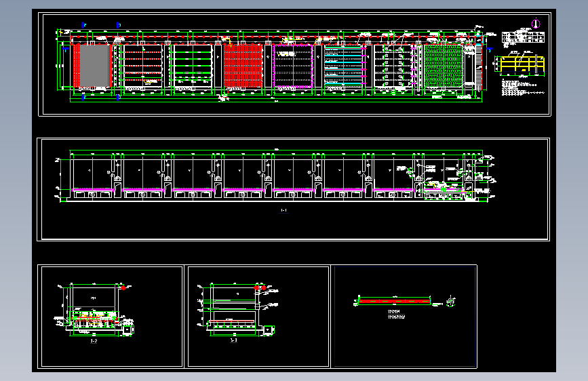Click the notes text block below yellow detail
This screenshot has height=381, width=588.
523,88
